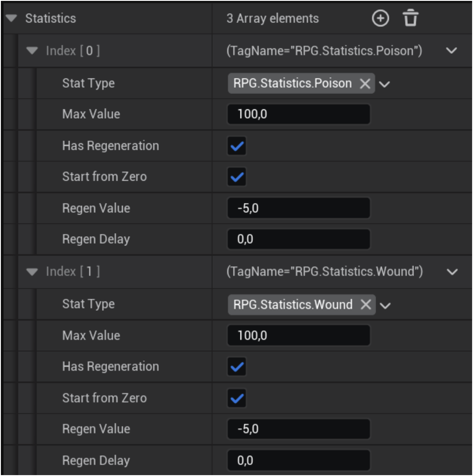Open the options chevron on the Index [0] row
This screenshot has height=476, width=473.
[451, 51]
